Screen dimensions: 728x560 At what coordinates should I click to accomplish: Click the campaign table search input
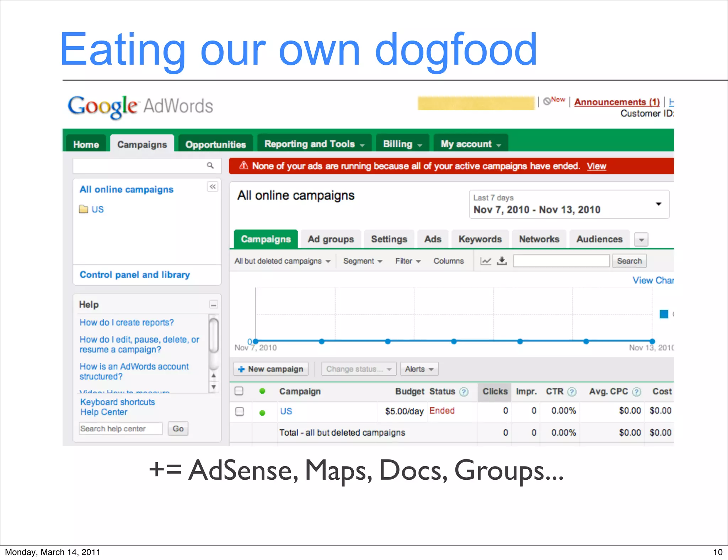coord(561,261)
